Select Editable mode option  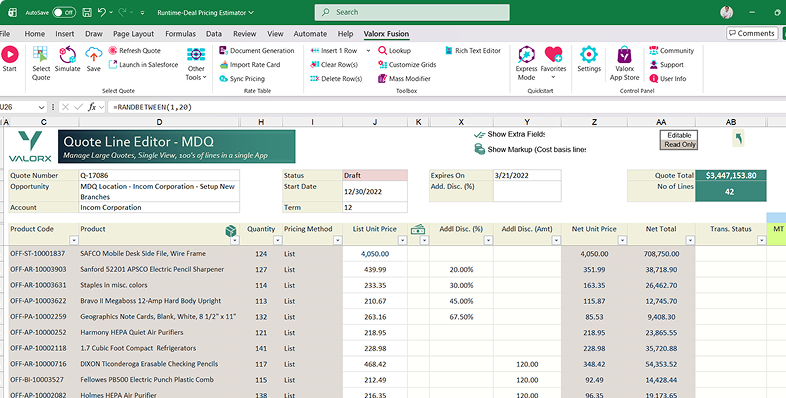(x=679, y=135)
